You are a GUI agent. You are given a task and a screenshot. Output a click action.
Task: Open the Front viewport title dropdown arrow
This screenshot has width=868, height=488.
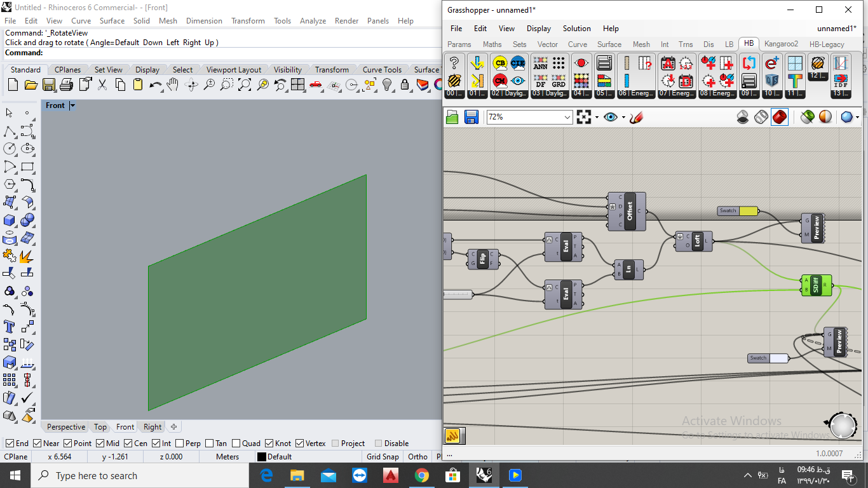(x=72, y=105)
